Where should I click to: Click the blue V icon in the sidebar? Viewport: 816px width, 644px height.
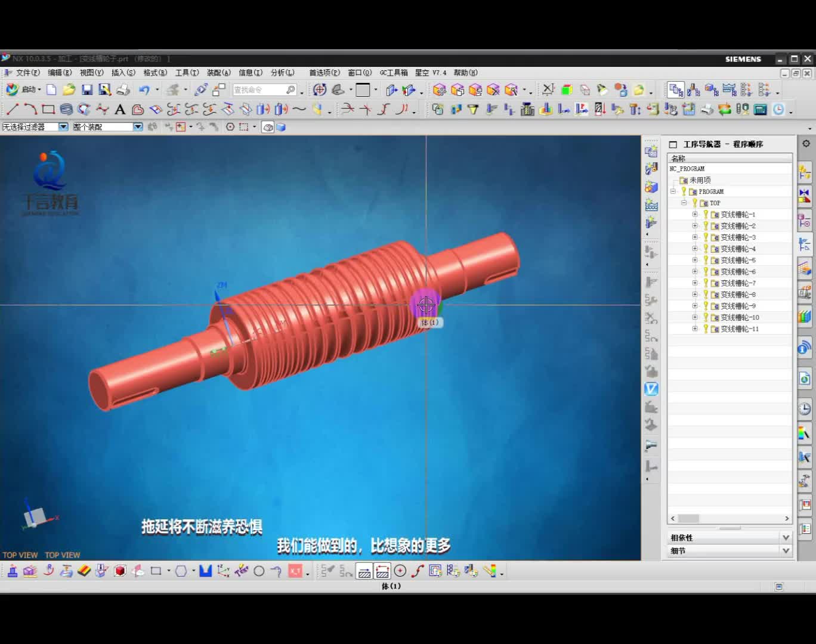point(651,389)
